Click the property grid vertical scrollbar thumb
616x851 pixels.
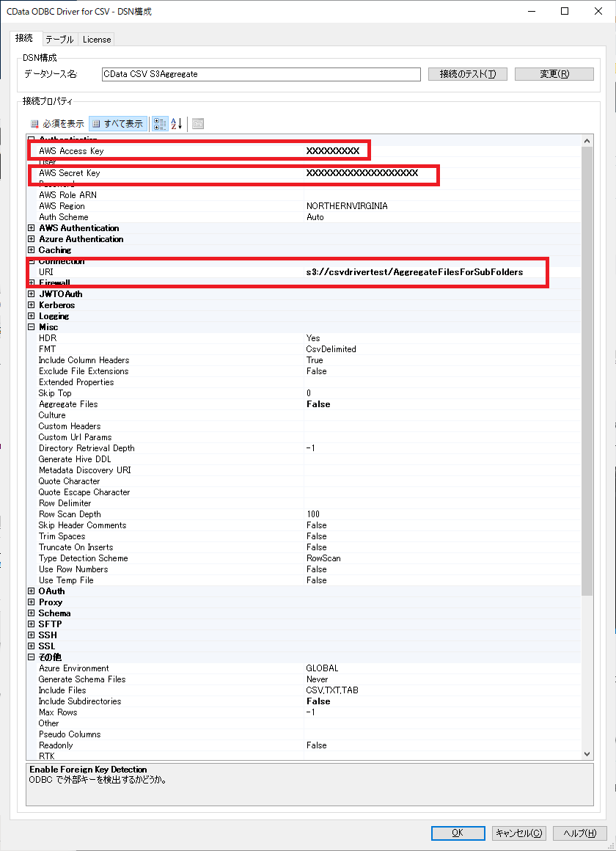587,370
